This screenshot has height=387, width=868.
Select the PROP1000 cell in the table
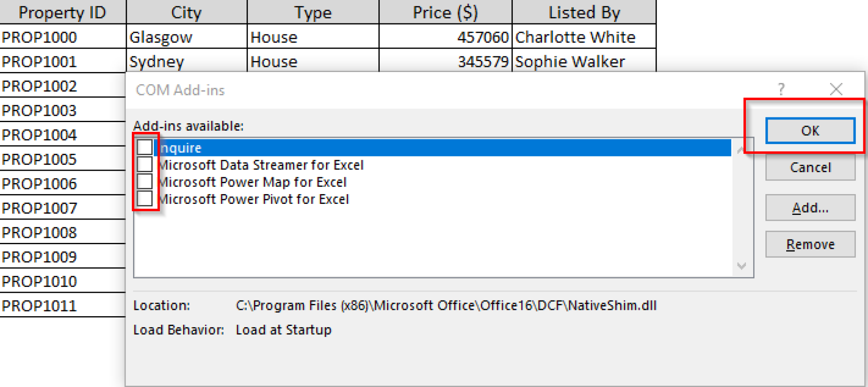pyautogui.click(x=41, y=37)
